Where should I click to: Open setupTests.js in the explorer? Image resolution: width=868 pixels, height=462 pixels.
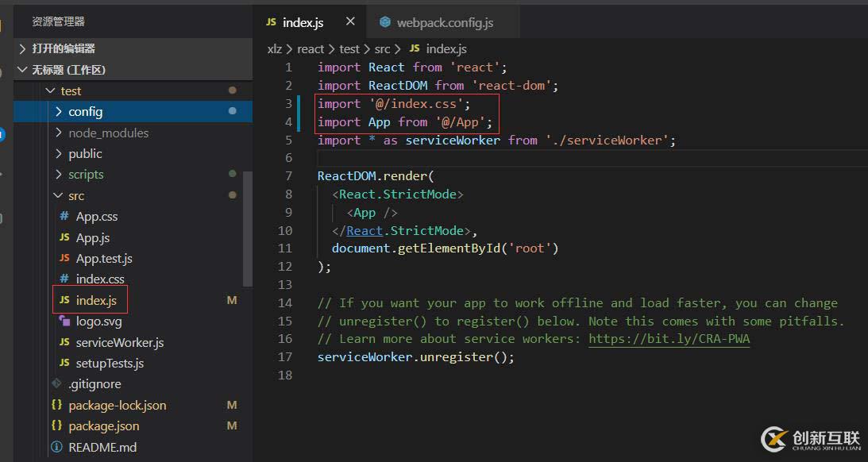(x=110, y=364)
